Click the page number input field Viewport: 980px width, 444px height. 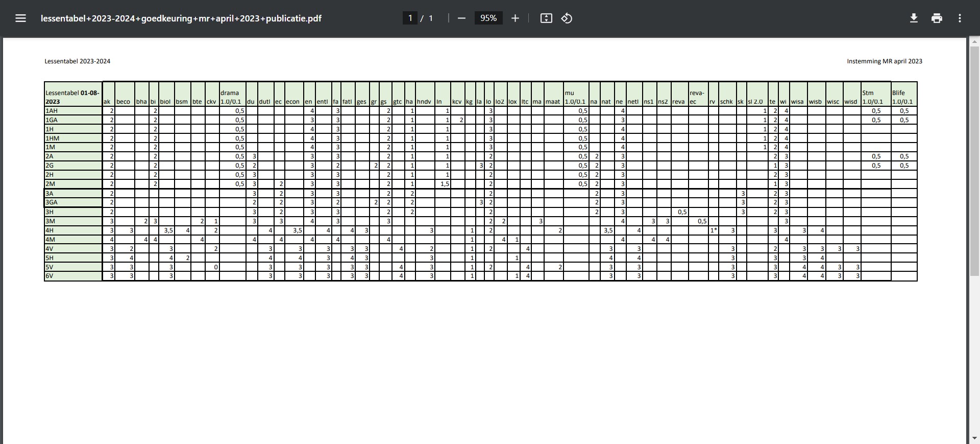[x=410, y=18]
